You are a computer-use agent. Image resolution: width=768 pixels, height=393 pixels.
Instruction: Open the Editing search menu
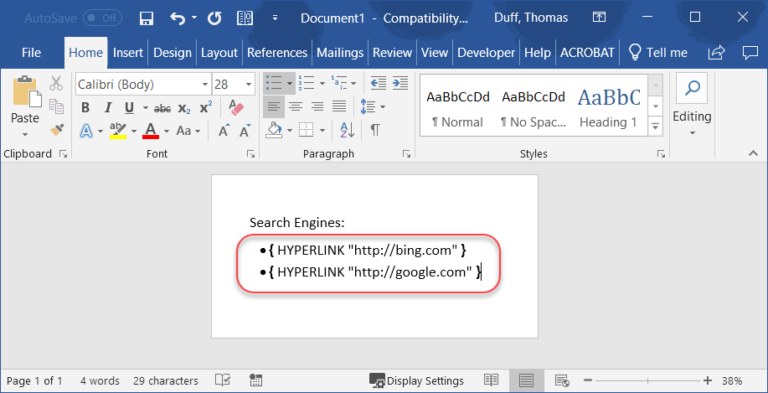coord(692,105)
